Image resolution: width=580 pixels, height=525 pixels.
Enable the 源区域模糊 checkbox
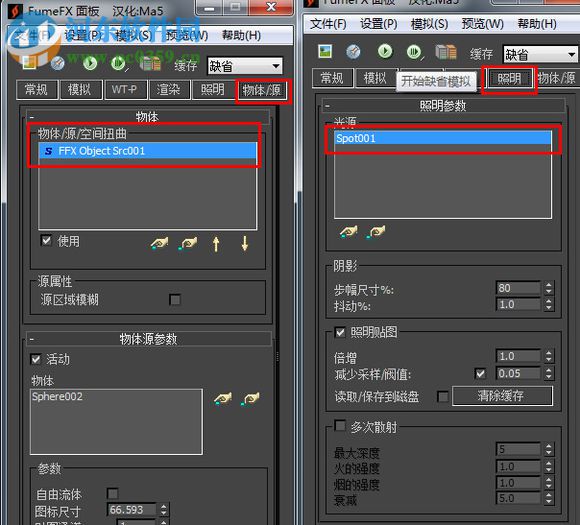tap(175, 299)
